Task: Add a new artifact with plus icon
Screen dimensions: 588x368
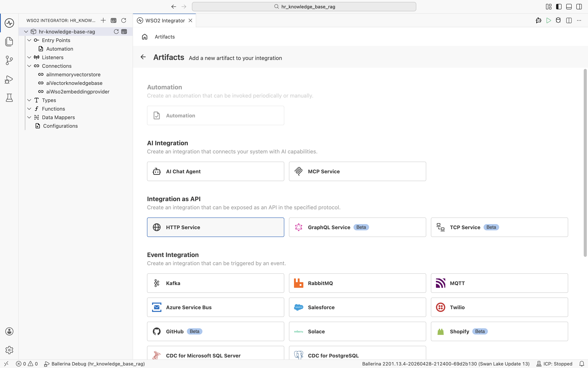Action: coord(103,20)
